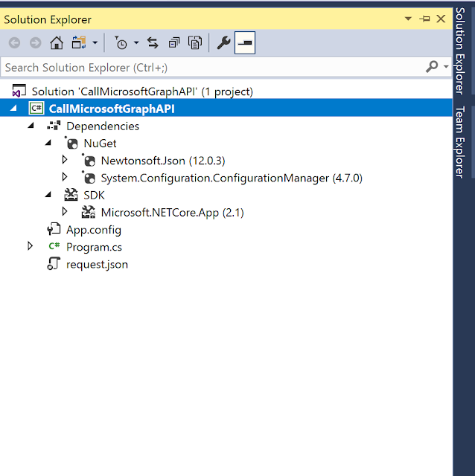
Task: Collapse the CallMicrosoftGraphAPI project
Action: point(13,108)
